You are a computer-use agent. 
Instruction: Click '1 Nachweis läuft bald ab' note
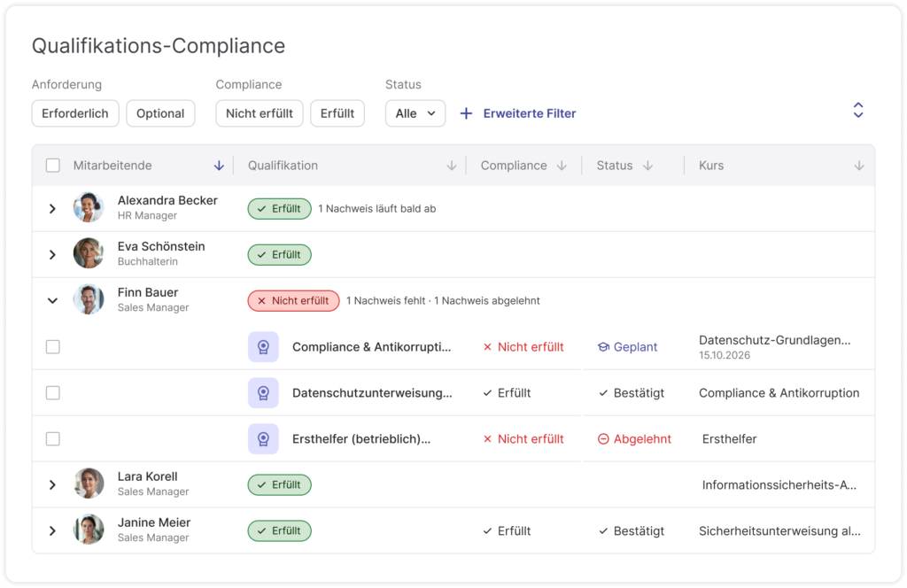point(377,209)
